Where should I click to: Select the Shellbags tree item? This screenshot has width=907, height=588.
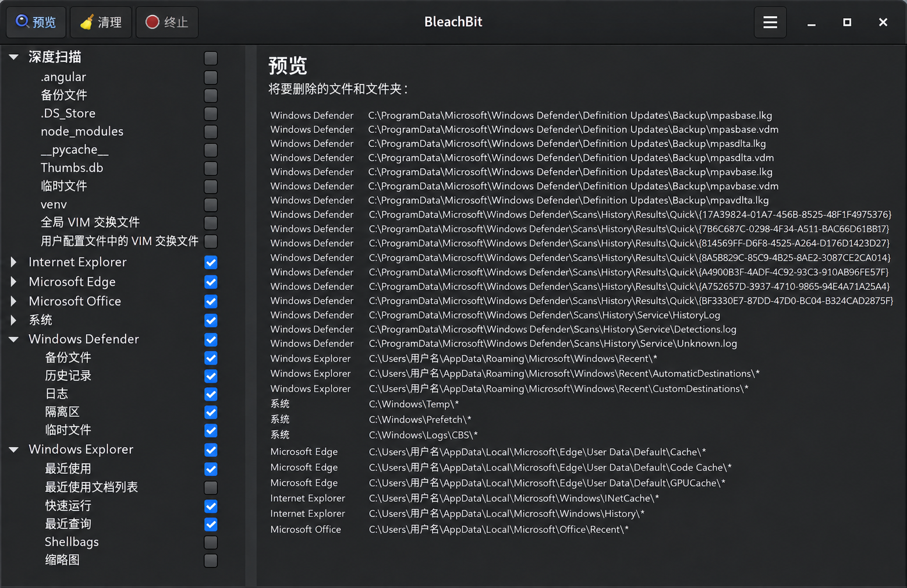72,542
